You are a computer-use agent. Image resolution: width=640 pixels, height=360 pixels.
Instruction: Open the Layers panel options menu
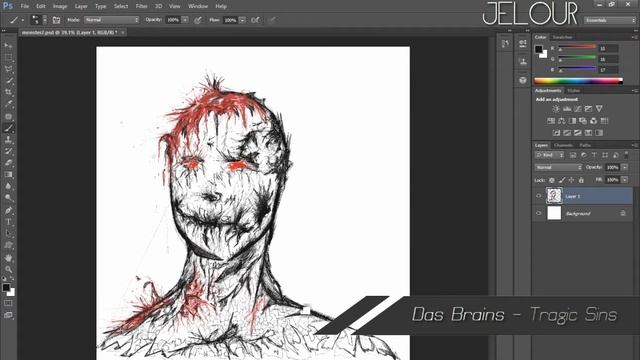pos(634,145)
